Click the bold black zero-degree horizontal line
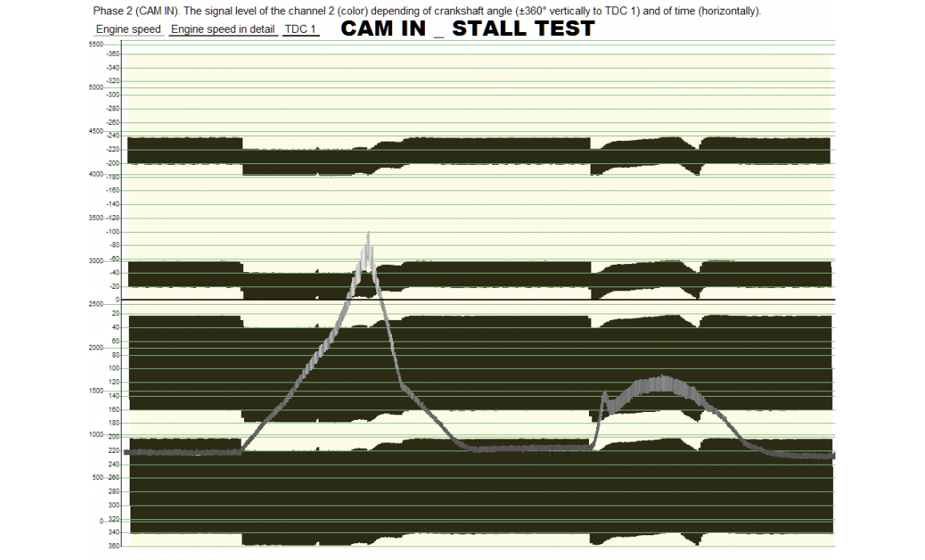The height and width of the screenshot is (560, 925). click(x=480, y=300)
